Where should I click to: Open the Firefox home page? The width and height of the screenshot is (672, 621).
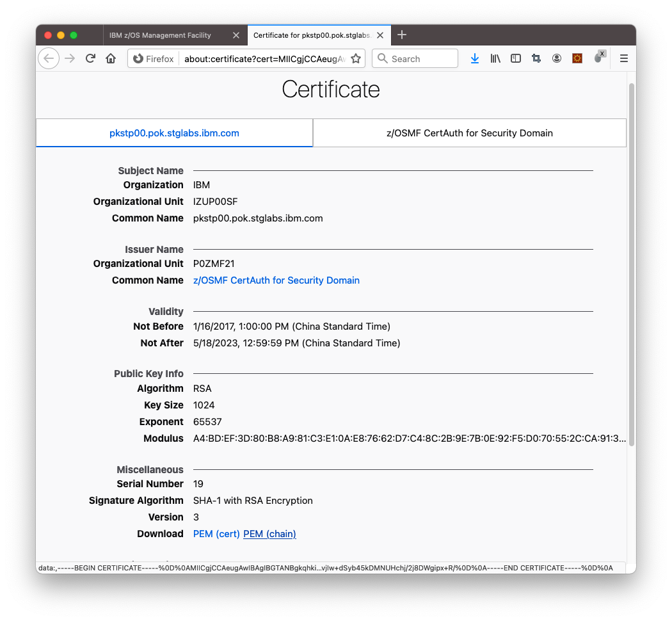click(x=111, y=58)
